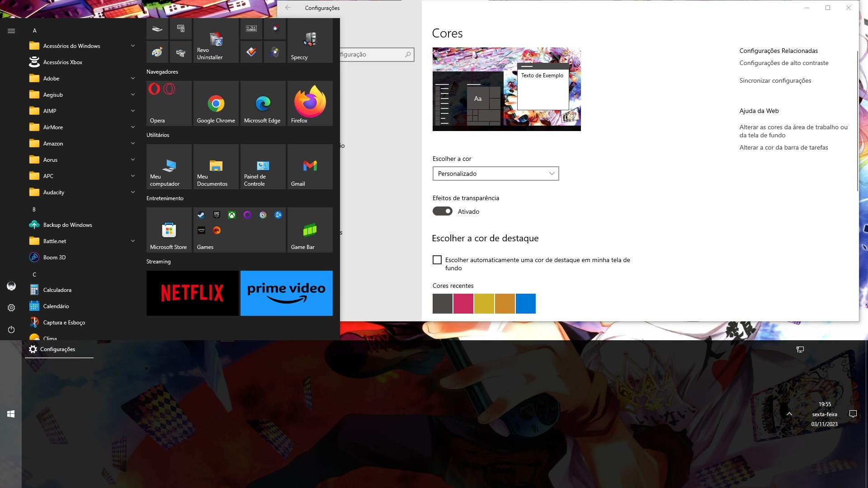Click the user account avatar in Start

(x=11, y=286)
